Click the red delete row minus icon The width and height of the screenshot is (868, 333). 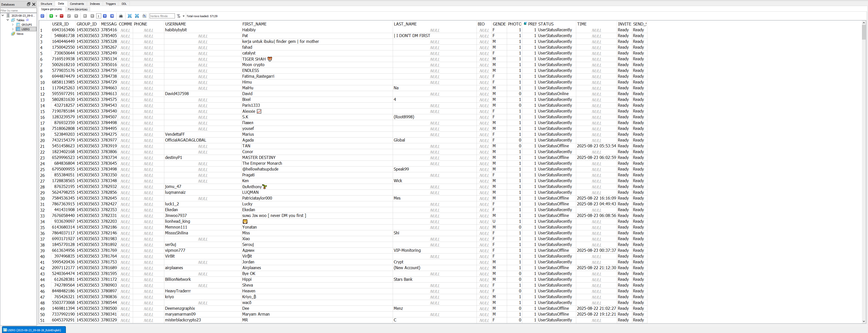point(62,16)
